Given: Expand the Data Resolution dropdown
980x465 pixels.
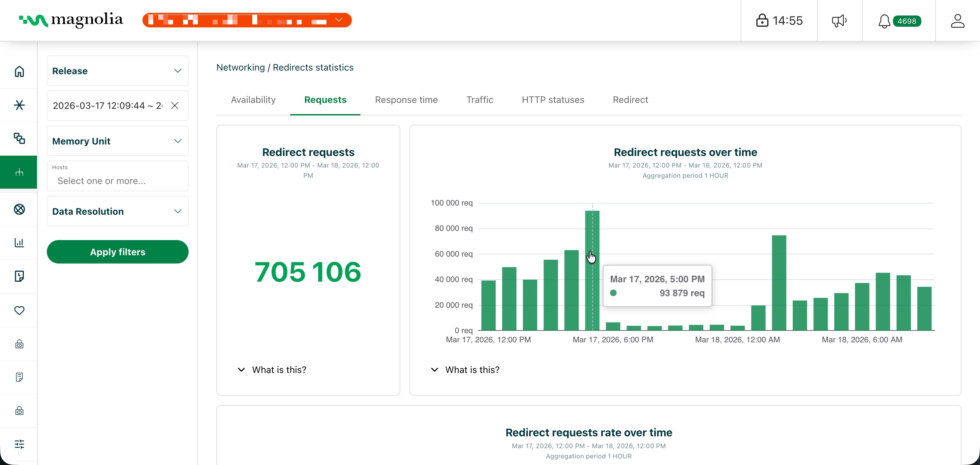Looking at the screenshot, I should pos(118,211).
